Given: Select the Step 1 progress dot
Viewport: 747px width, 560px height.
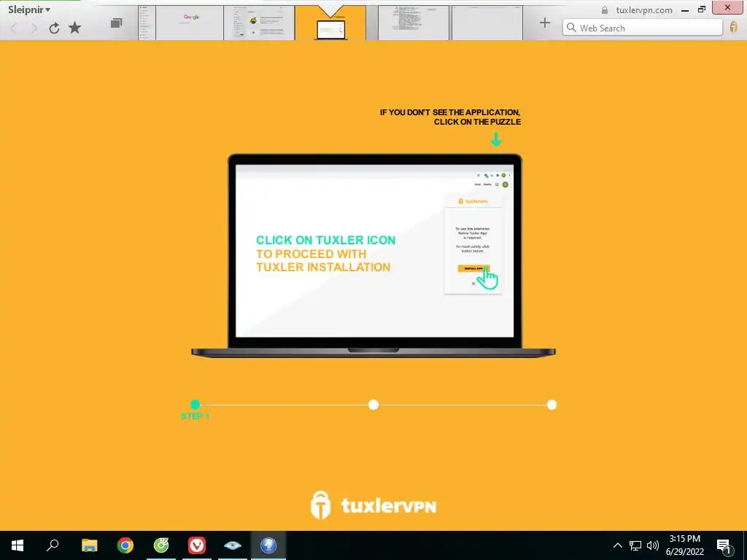Looking at the screenshot, I should click(195, 404).
